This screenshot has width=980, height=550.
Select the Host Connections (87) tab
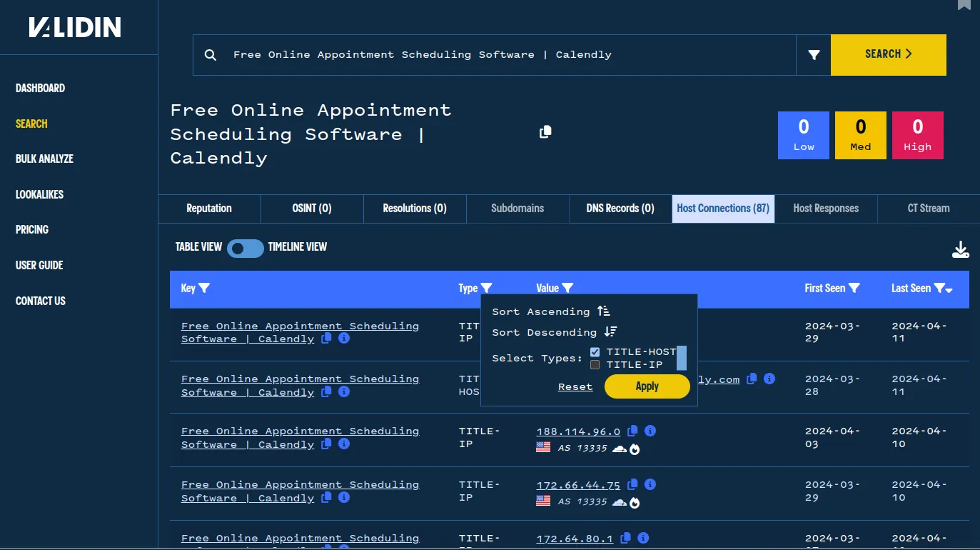point(723,209)
